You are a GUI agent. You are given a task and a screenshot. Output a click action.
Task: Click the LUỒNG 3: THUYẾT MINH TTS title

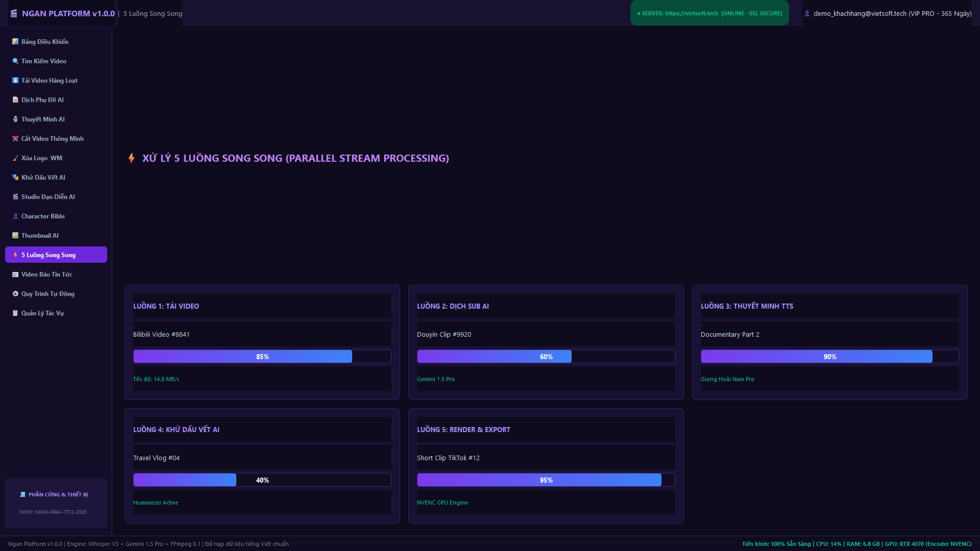coord(747,306)
